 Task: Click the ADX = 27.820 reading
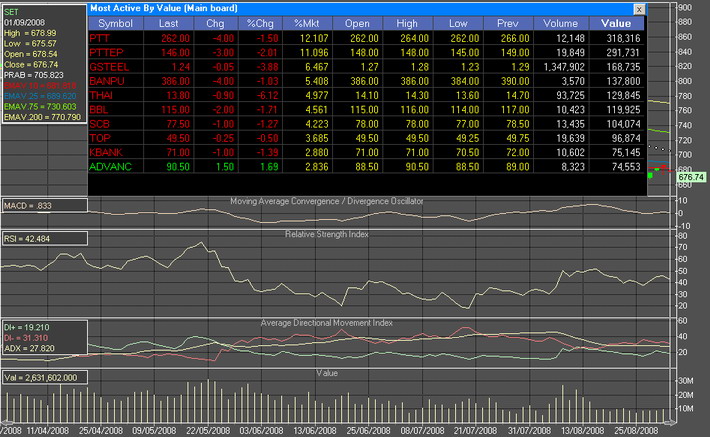29,348
